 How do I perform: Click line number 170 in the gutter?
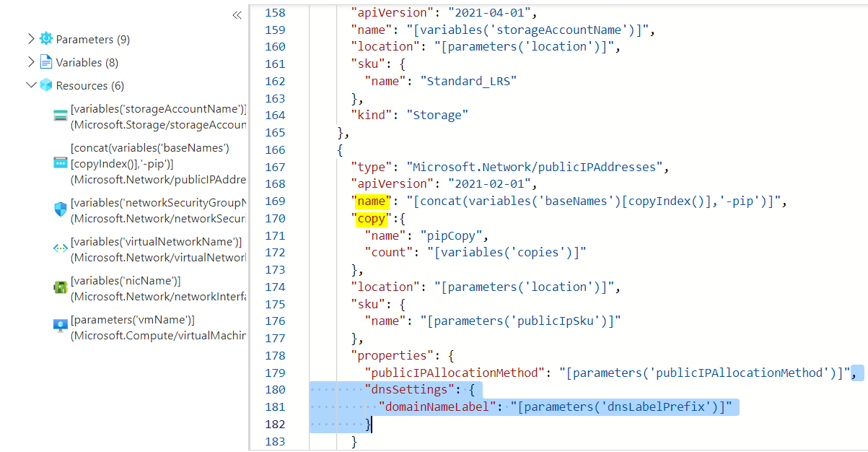[275, 218]
